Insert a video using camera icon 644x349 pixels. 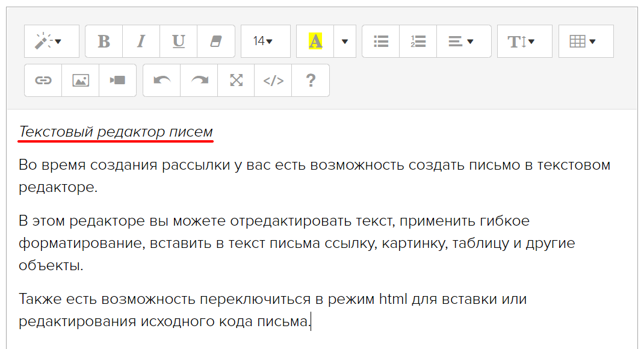pyautogui.click(x=117, y=81)
